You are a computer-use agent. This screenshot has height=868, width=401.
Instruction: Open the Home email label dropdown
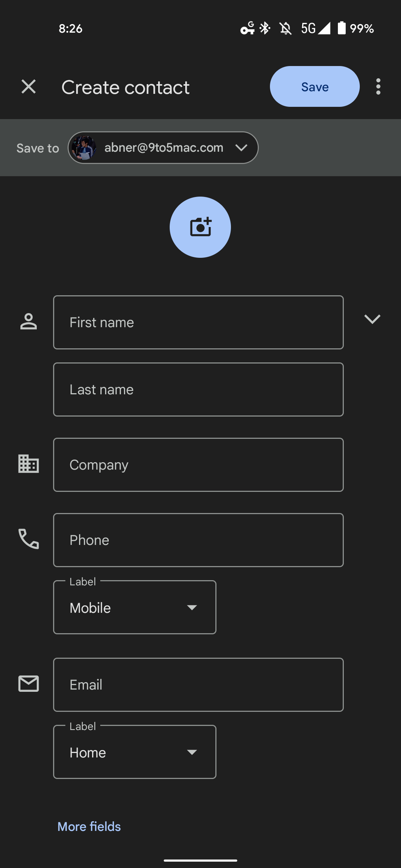click(x=135, y=752)
